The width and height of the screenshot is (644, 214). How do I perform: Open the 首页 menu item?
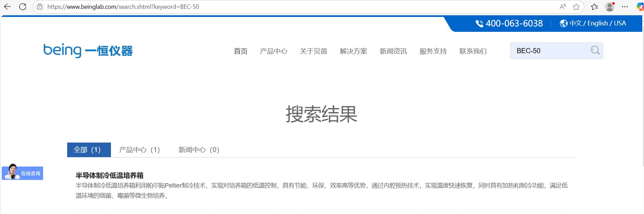click(241, 51)
